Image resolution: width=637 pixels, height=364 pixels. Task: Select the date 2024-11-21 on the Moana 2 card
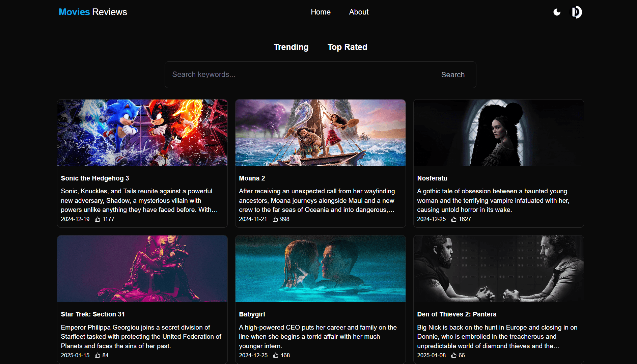(253, 219)
